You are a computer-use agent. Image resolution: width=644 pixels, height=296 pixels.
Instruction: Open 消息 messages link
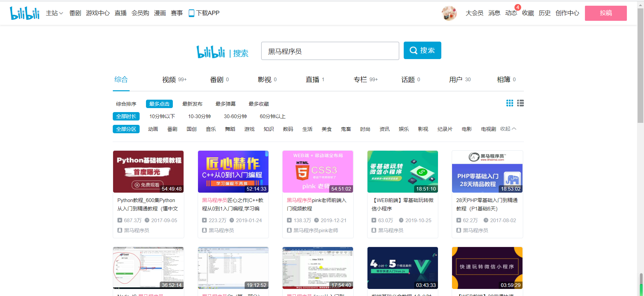click(494, 13)
